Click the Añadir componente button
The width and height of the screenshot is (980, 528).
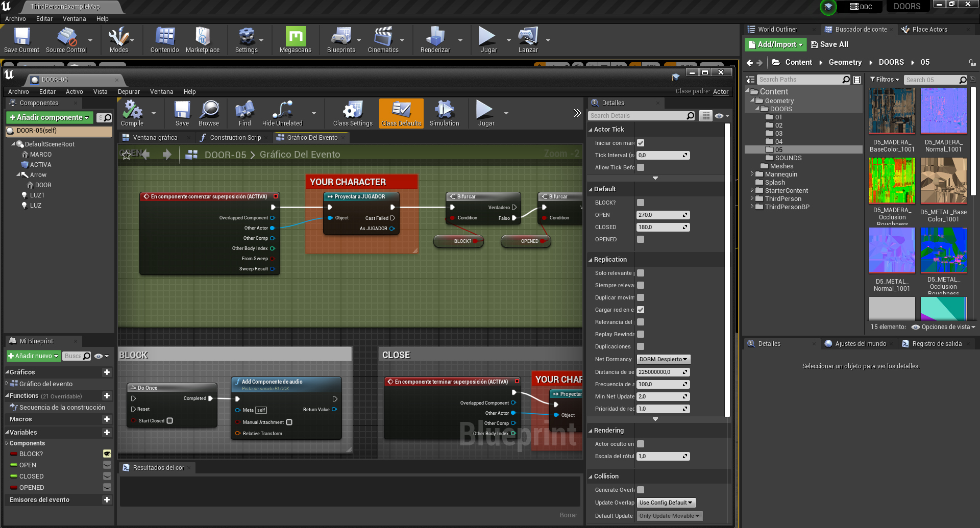(50, 117)
